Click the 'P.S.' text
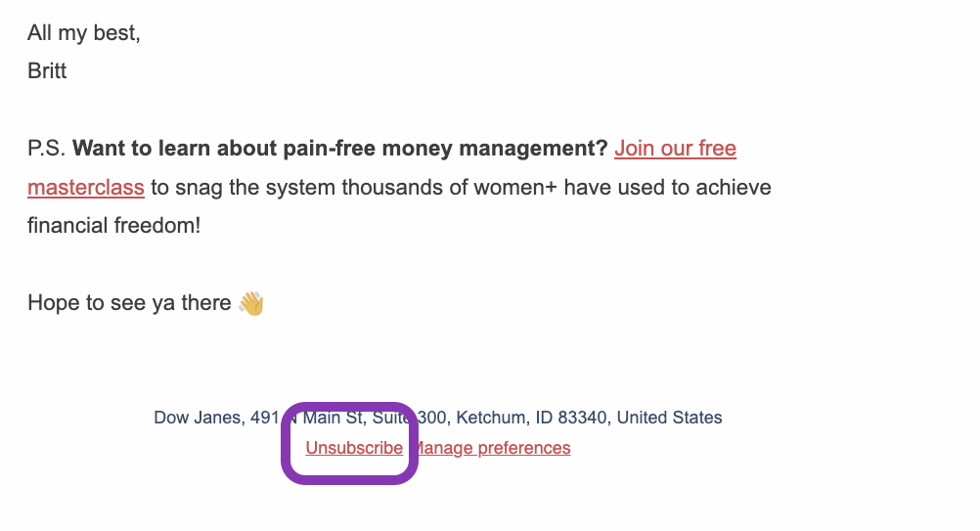This screenshot has width=980, height=531. point(46,149)
